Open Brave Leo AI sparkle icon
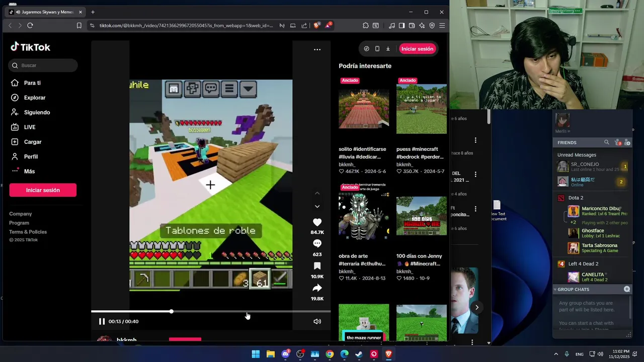 [x=422, y=26]
